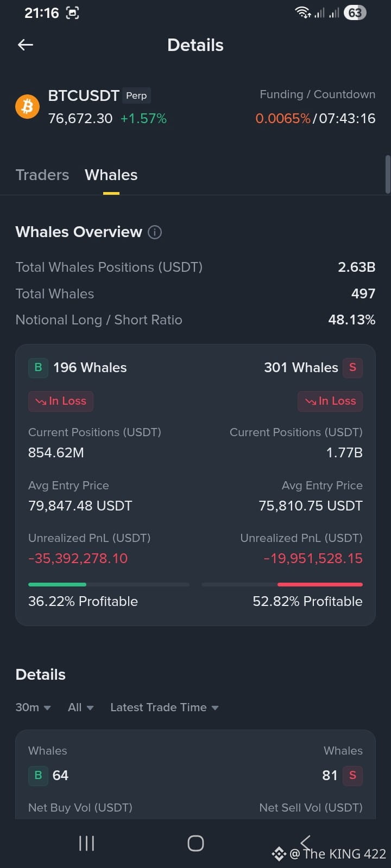The image size is (391, 868).
Task: Open Android recent apps button
Action: (87, 843)
